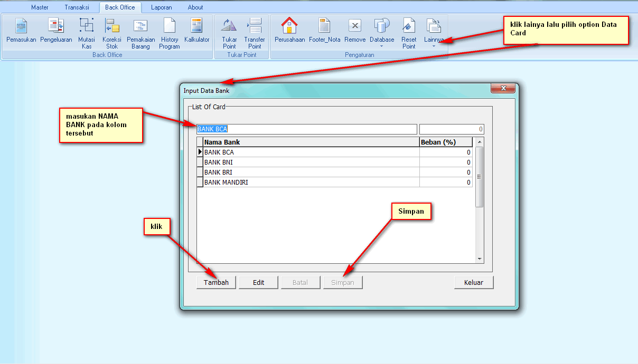The image size is (638, 364).
Task: Open the Pemasukan tool
Action: click(x=21, y=32)
